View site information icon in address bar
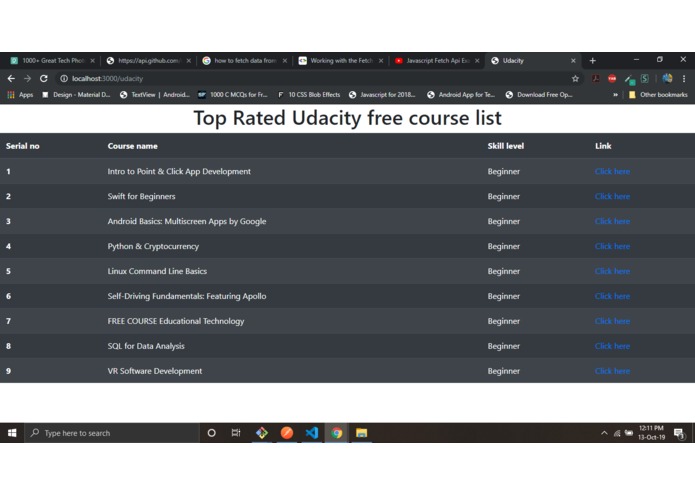The image size is (695, 494). pos(64,78)
